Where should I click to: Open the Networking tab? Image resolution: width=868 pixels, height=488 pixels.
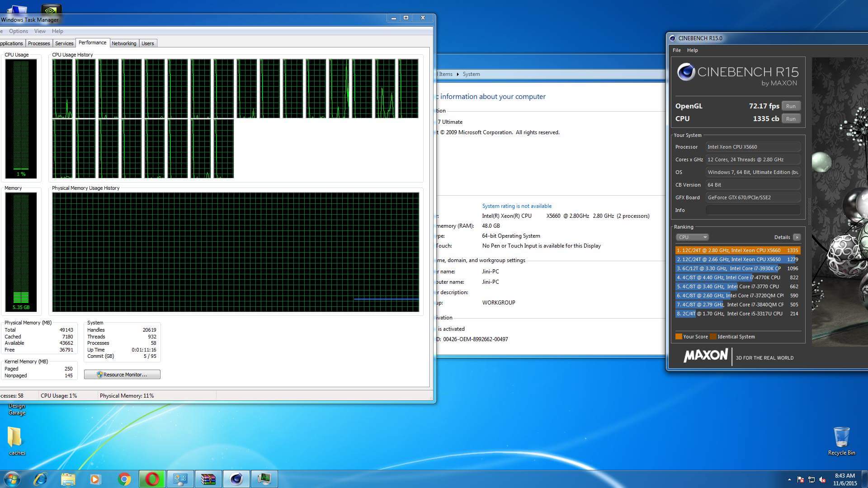coord(123,43)
